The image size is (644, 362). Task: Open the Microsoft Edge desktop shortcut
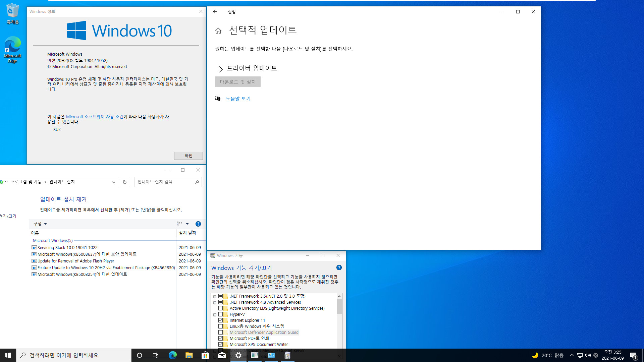point(12,50)
